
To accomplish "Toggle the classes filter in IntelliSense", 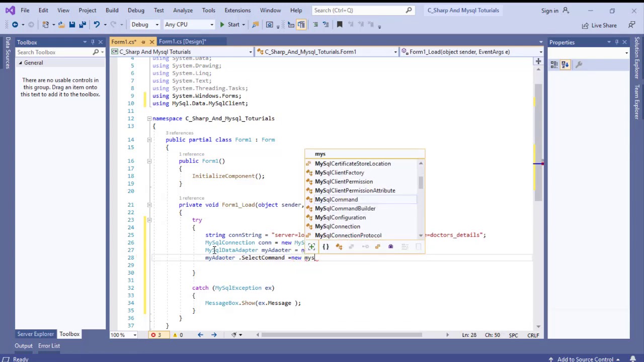I will coord(339,246).
